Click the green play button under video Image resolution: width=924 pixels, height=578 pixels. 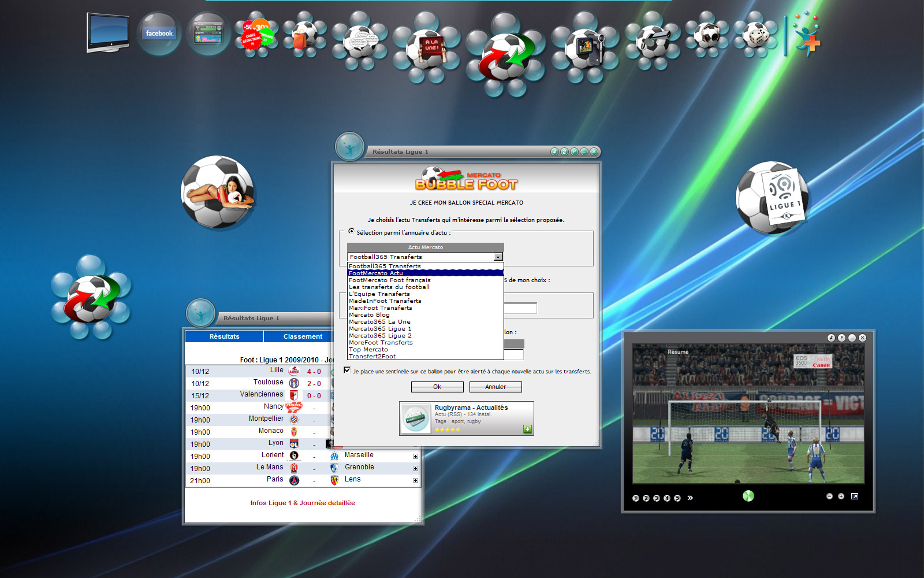pyautogui.click(x=748, y=495)
